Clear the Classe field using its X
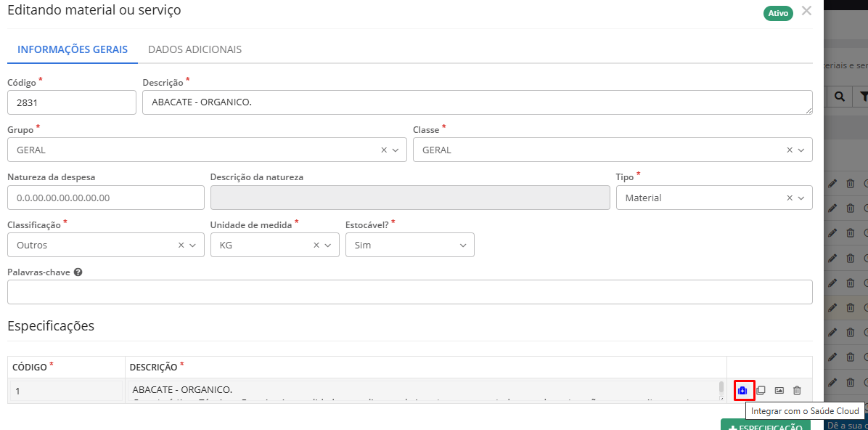The width and height of the screenshot is (868, 430). tap(790, 150)
